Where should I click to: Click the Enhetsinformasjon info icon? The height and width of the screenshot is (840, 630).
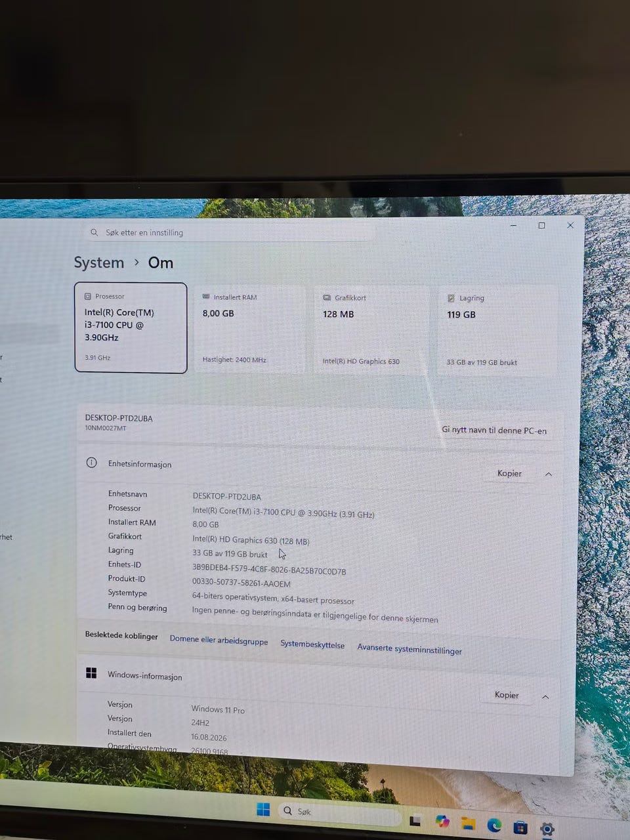[x=92, y=463]
